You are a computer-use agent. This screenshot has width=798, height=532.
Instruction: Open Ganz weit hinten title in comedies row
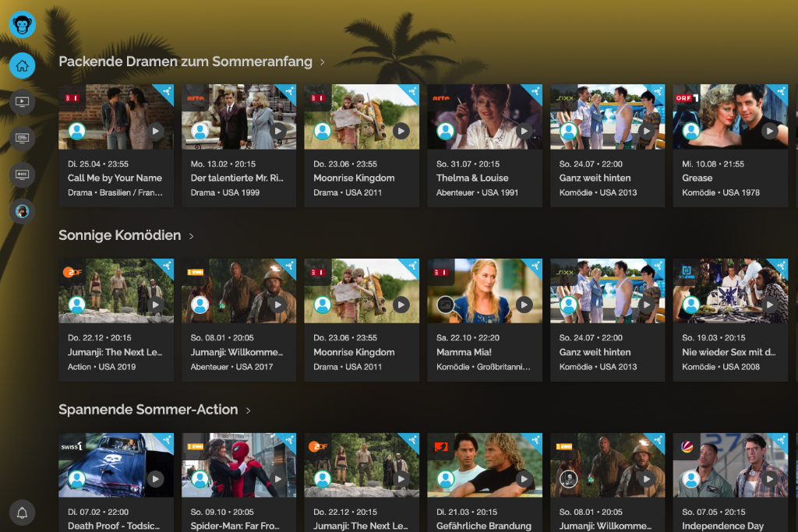(x=595, y=352)
